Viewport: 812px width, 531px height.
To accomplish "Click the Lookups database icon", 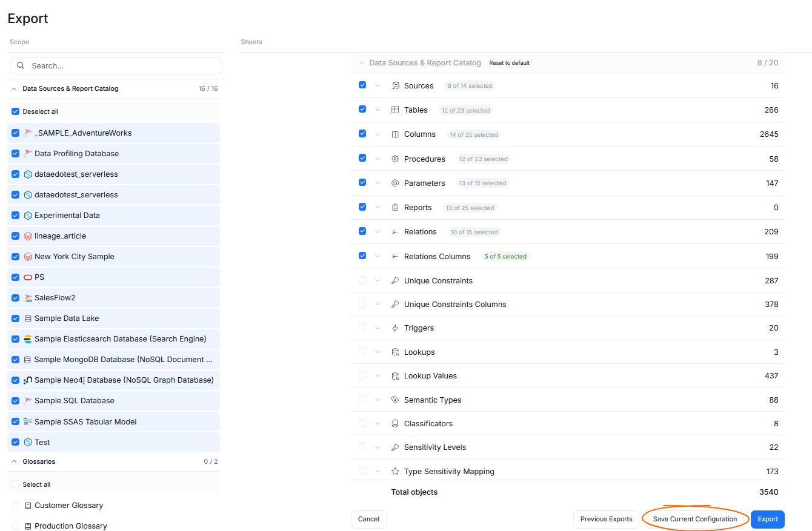I will tap(395, 352).
